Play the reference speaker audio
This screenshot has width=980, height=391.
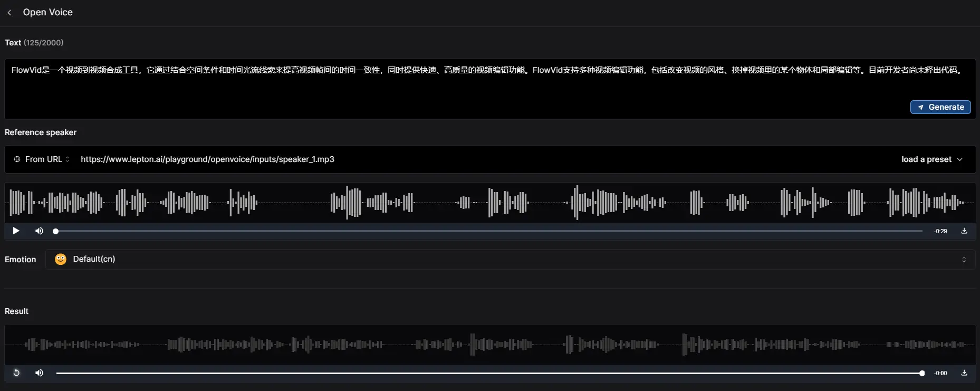click(x=16, y=231)
